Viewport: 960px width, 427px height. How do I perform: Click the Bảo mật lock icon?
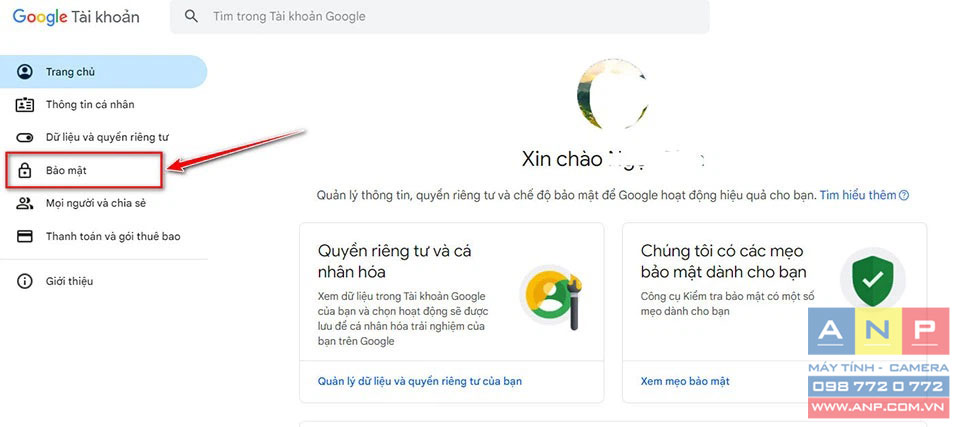(24, 170)
